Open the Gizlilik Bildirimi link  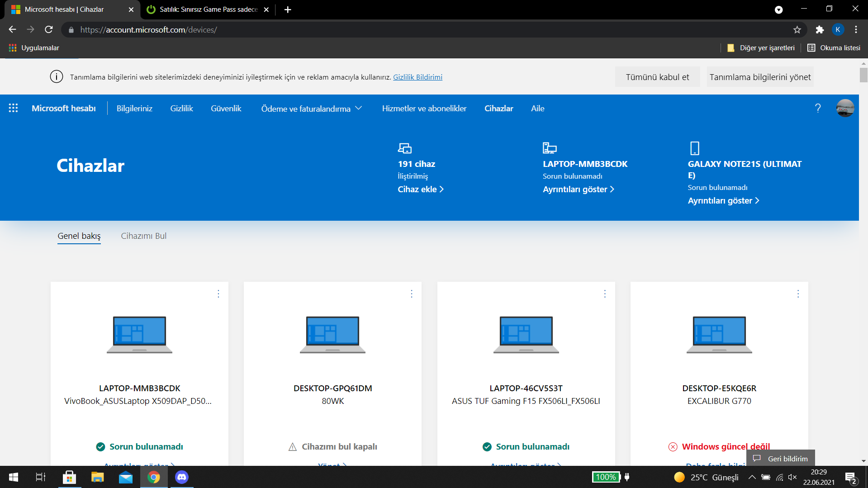point(417,77)
